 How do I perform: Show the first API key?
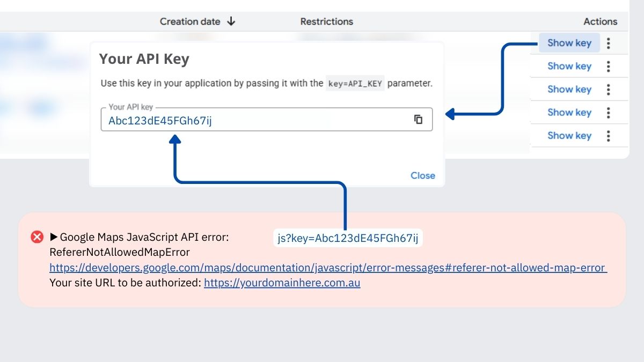click(568, 42)
